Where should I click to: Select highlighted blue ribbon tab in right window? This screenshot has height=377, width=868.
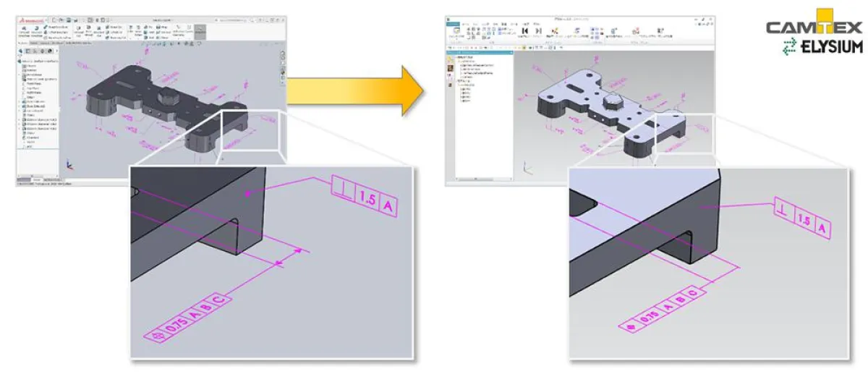point(451,24)
